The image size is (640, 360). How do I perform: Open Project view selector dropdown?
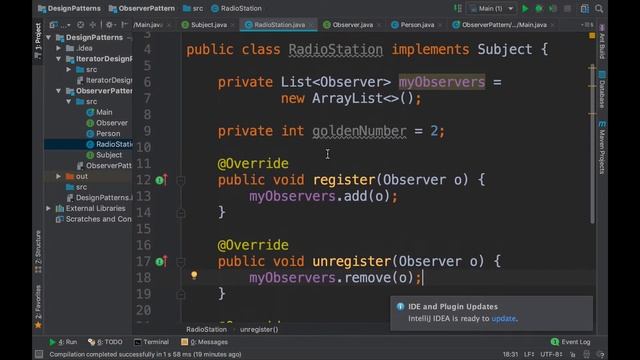60,25
